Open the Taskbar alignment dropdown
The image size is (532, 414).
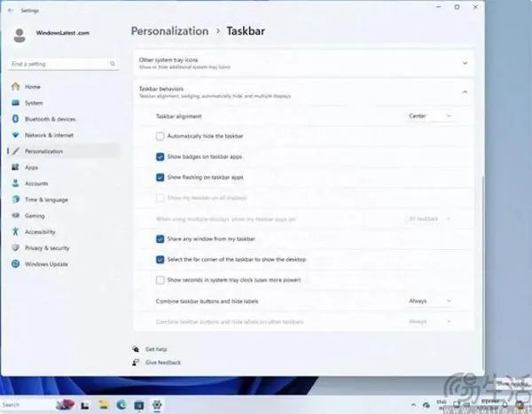coord(430,116)
